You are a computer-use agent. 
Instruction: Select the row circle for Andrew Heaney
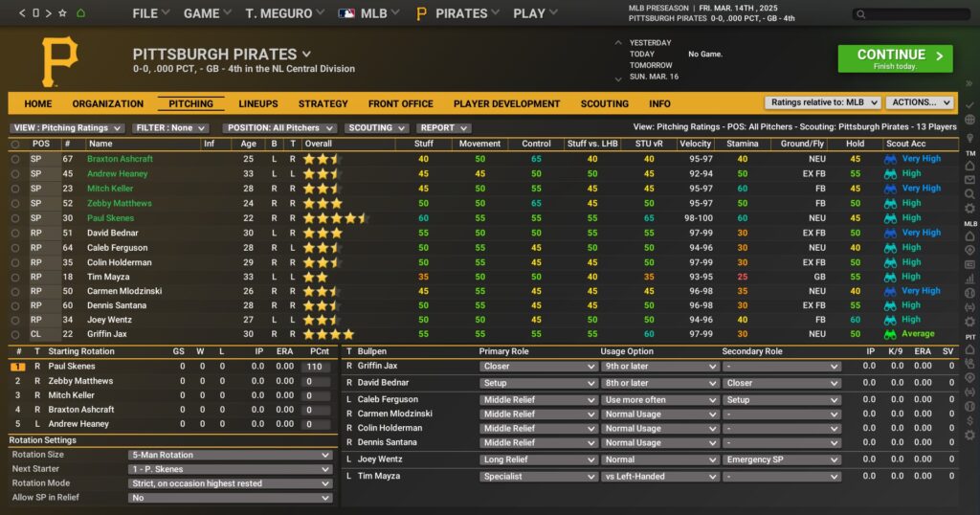[15, 174]
